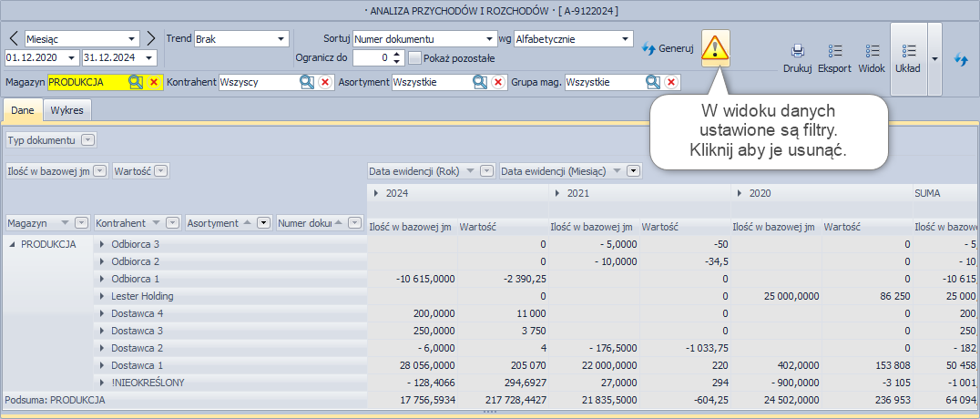
Task: Click the filter warning triangle icon
Action: point(716,48)
